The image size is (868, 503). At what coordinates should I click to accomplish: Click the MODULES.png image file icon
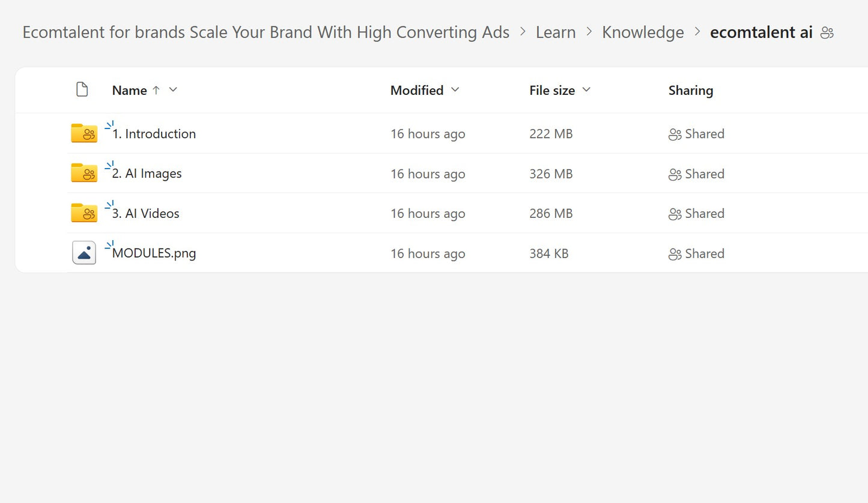click(84, 253)
